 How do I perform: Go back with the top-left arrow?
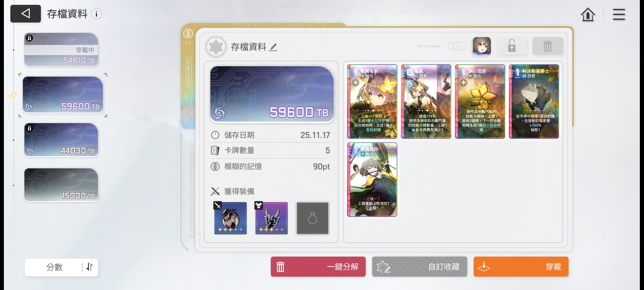(x=25, y=14)
